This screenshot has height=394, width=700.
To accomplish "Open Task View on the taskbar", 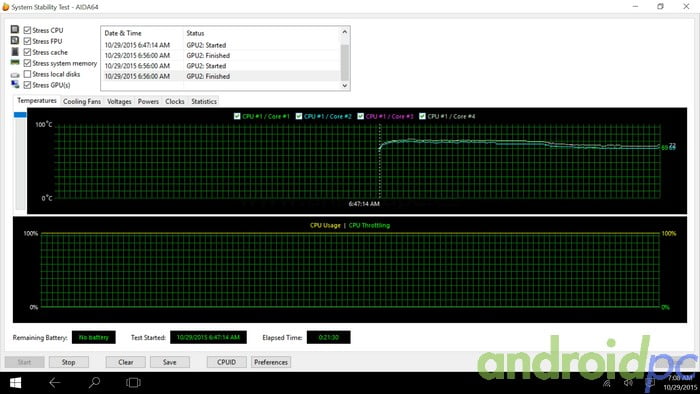I will [133, 382].
